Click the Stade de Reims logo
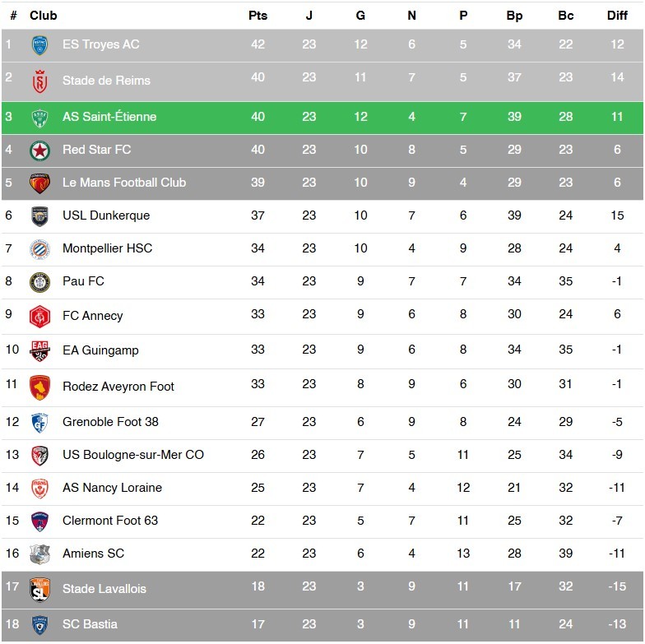The height and width of the screenshot is (644, 645). point(39,81)
